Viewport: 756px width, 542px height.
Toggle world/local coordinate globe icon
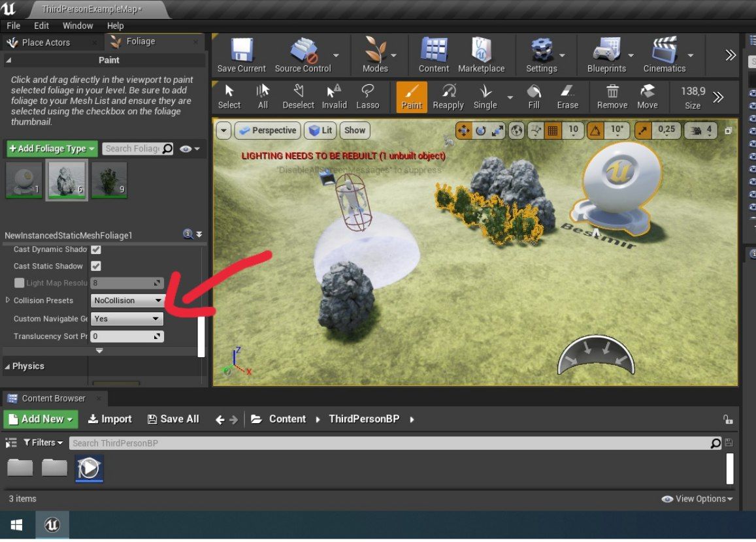(516, 131)
